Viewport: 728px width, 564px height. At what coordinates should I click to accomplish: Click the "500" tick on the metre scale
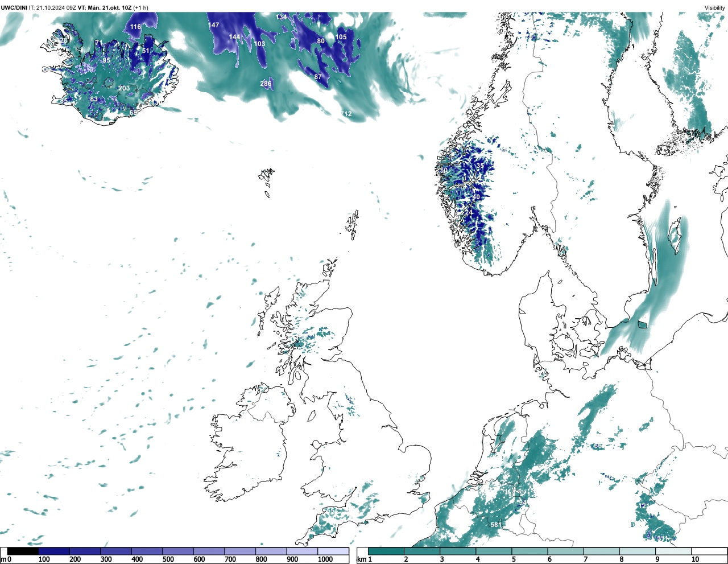coord(168,559)
